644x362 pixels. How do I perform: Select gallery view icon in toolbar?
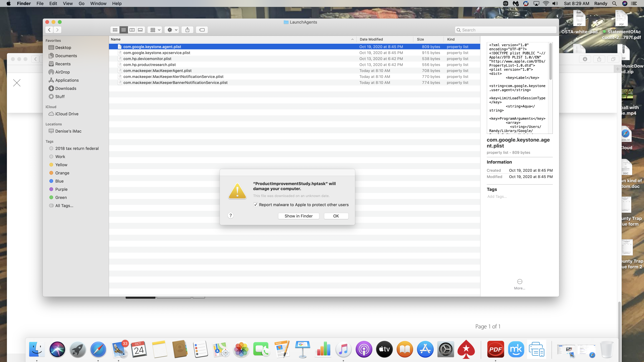tap(140, 30)
